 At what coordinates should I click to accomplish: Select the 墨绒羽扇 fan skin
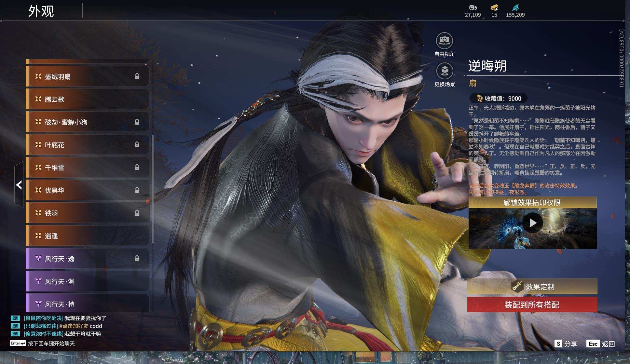click(x=88, y=76)
